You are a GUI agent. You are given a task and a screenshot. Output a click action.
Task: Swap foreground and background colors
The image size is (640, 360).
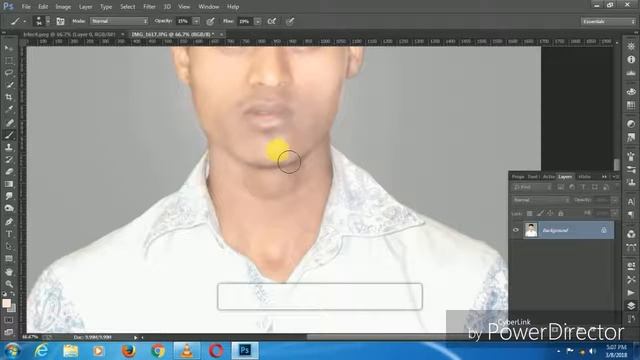tap(13, 294)
